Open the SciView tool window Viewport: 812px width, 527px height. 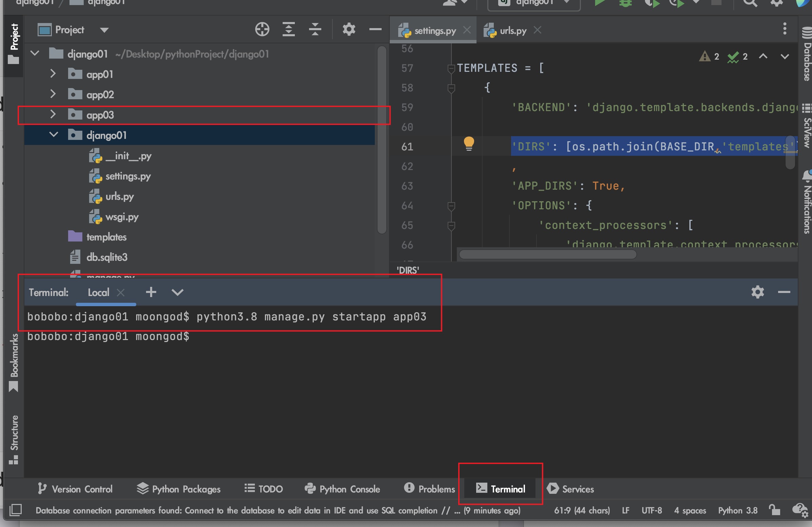point(807,126)
